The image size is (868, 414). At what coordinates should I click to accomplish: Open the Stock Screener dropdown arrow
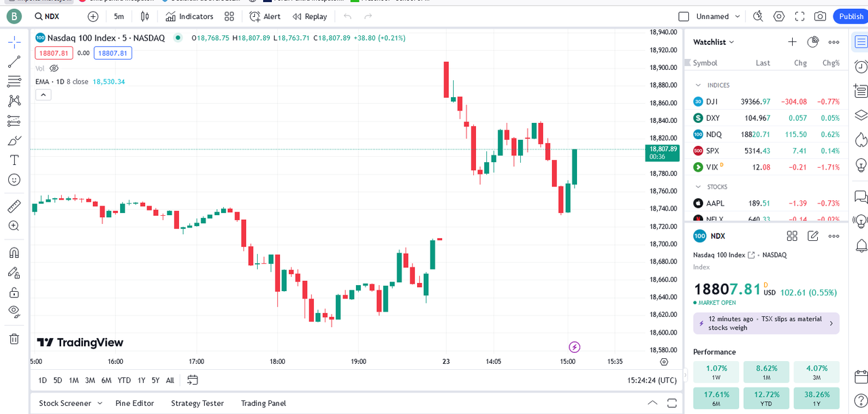(x=100, y=403)
